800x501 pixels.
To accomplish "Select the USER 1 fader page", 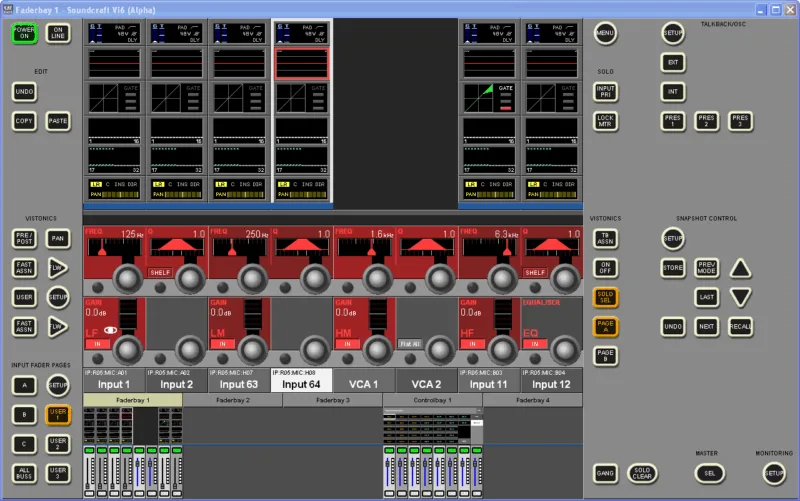I will 58,415.
